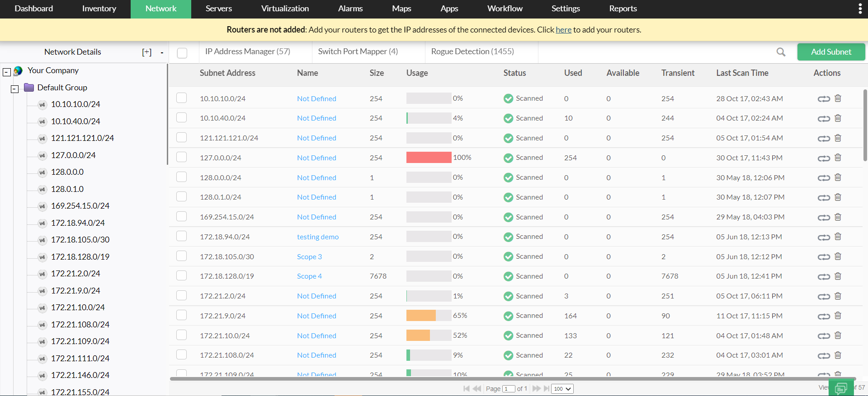Open the rows-per-page dropdown

coord(562,389)
